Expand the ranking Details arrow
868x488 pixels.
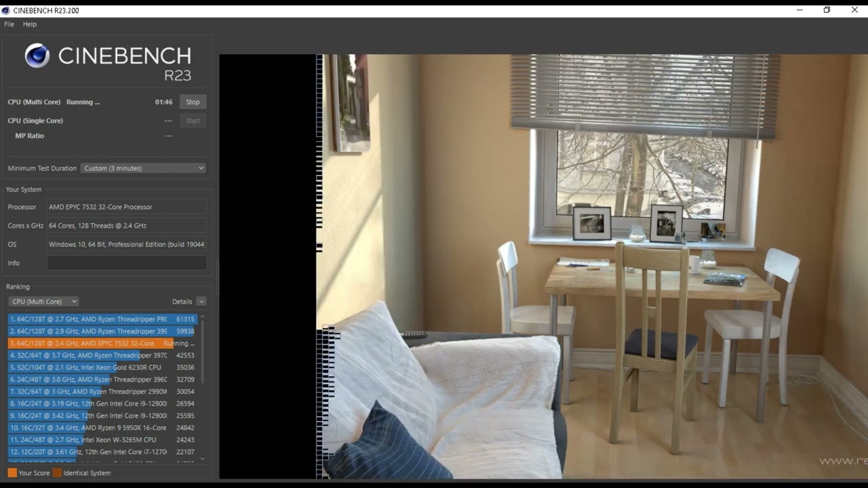201,302
